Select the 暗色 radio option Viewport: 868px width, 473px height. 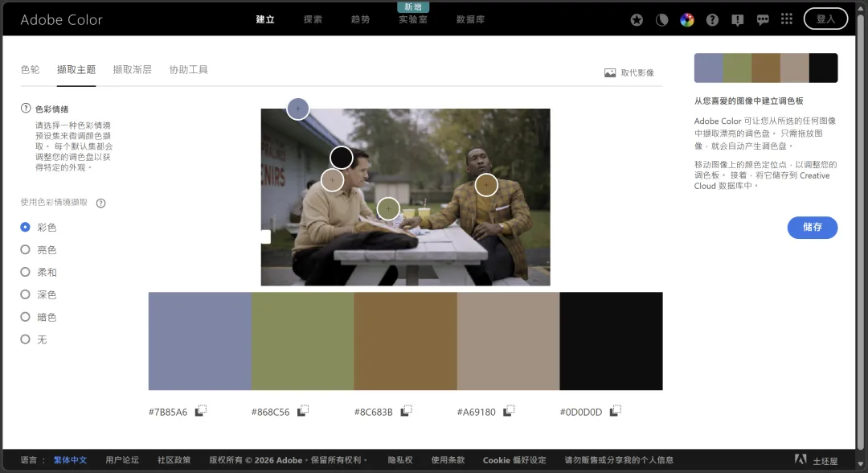pyautogui.click(x=25, y=317)
